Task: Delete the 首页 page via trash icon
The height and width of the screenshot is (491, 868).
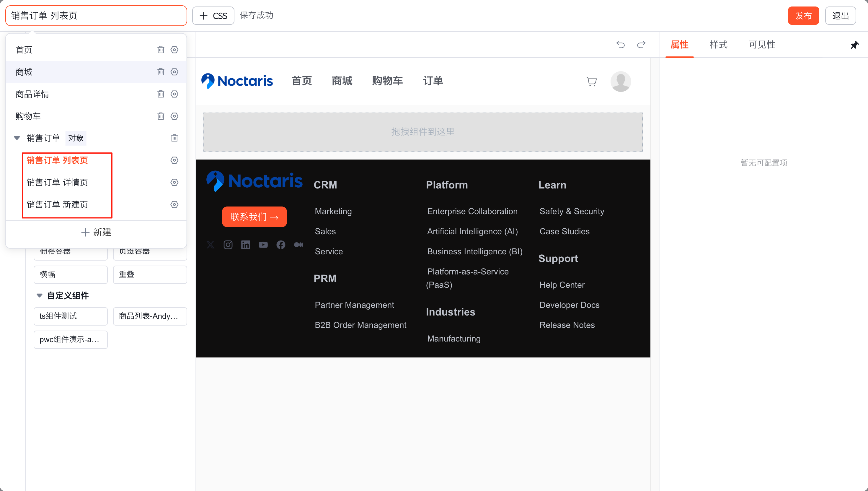Action: [161, 50]
